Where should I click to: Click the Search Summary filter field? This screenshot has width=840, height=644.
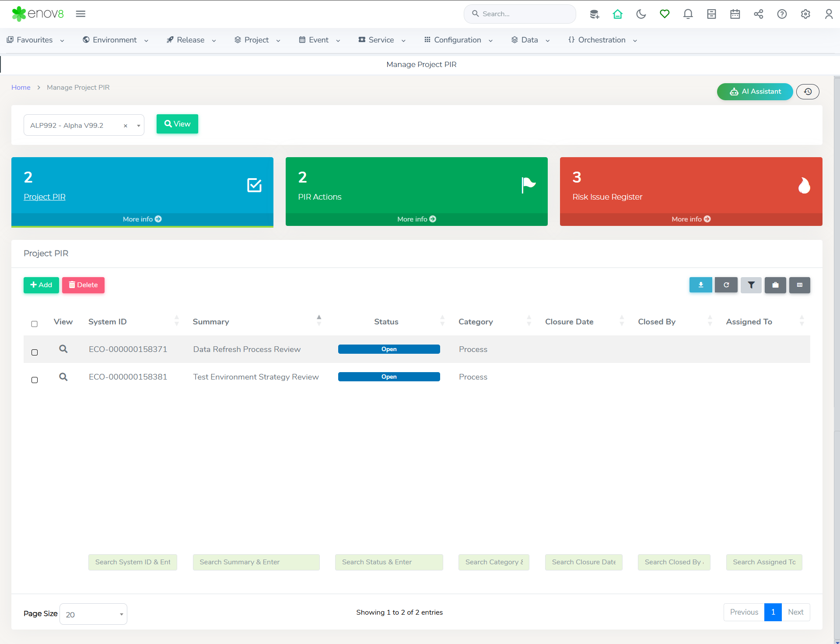coord(256,562)
